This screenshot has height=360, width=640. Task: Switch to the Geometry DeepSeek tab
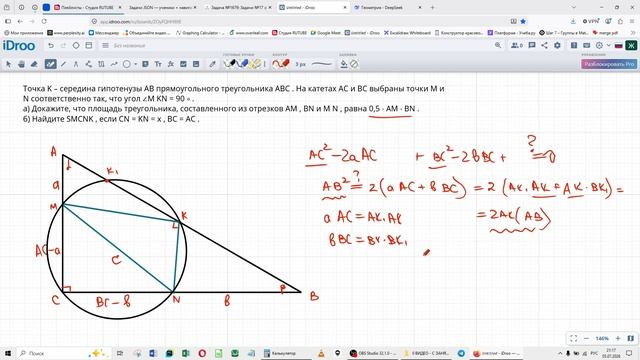click(x=388, y=7)
